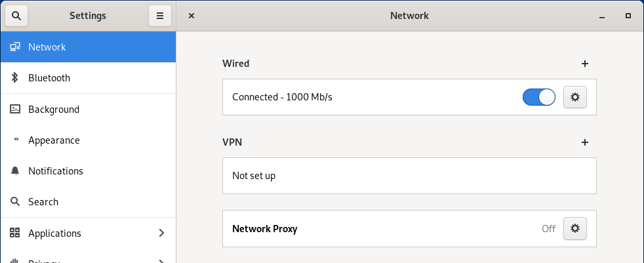Expand the Privacy submenu arrow
The height and width of the screenshot is (263, 644).
pyautogui.click(x=162, y=260)
